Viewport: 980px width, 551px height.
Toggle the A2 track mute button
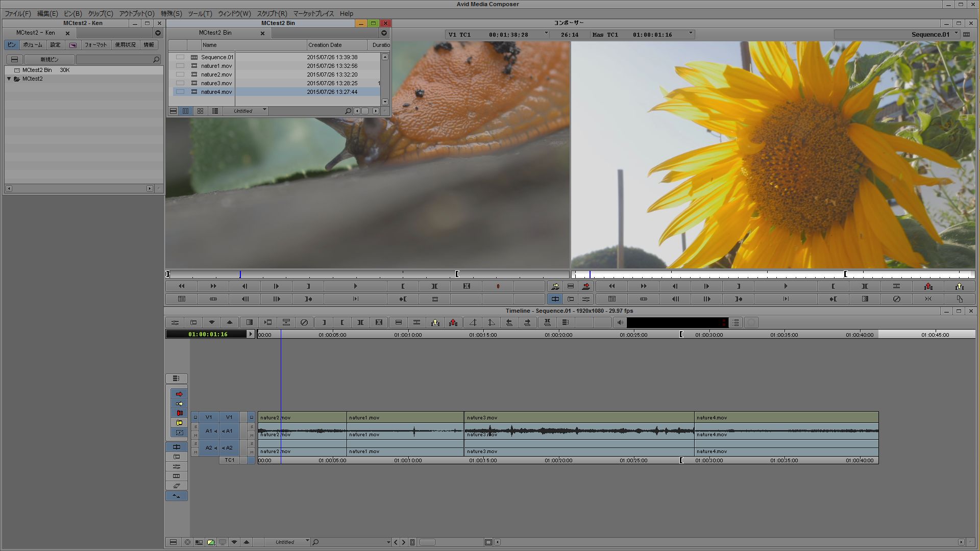click(251, 452)
